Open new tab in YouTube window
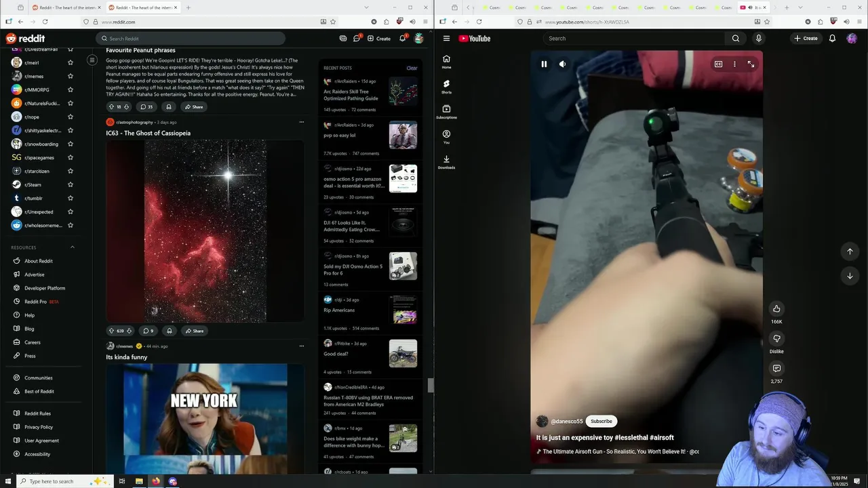 787,7
